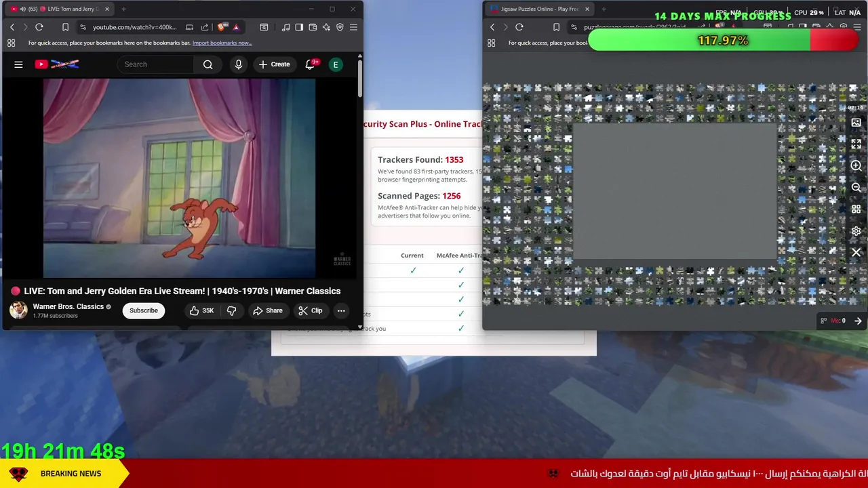The image size is (868, 488).
Task: Click Warner Bros. Classics channel avatar
Action: (x=18, y=310)
